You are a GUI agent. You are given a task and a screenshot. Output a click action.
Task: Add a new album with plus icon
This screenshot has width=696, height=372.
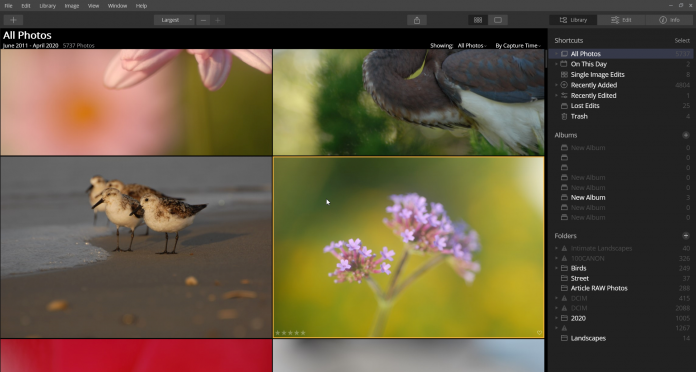(686, 135)
